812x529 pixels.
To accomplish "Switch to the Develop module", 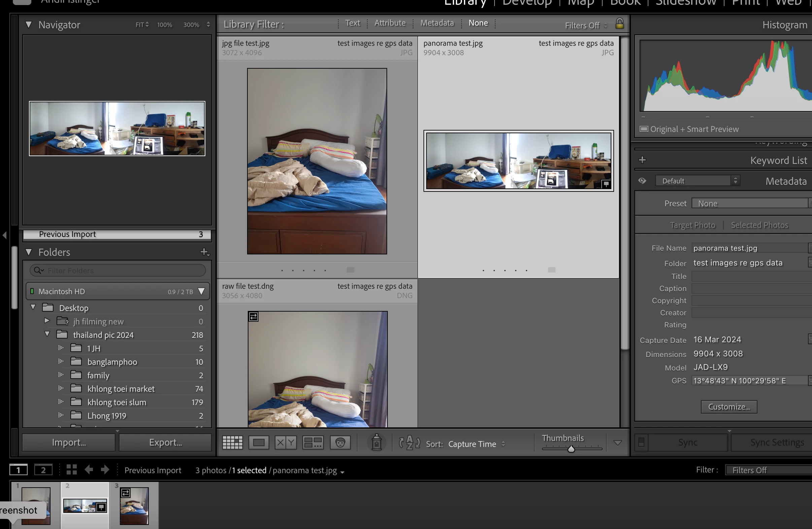I will (527, 3).
